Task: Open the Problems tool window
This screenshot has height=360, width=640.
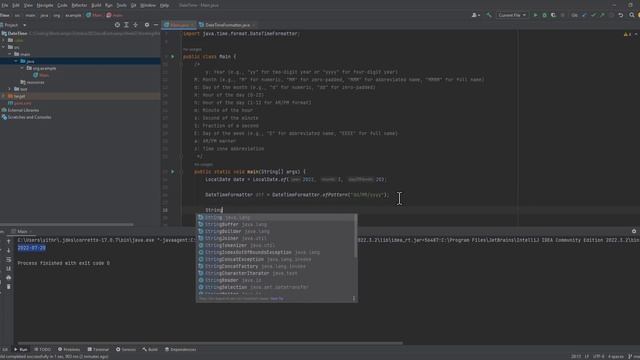Action: [69, 349]
